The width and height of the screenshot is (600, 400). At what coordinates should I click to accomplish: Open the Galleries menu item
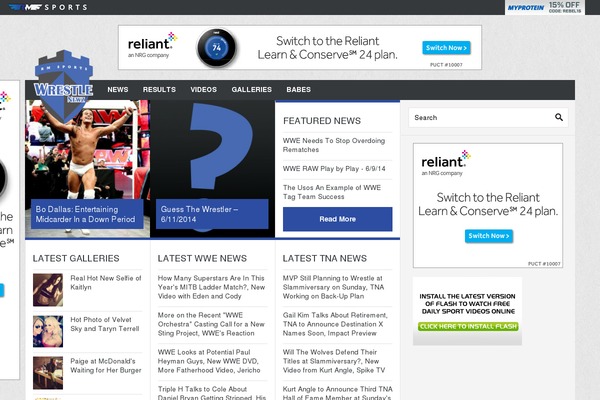click(251, 90)
